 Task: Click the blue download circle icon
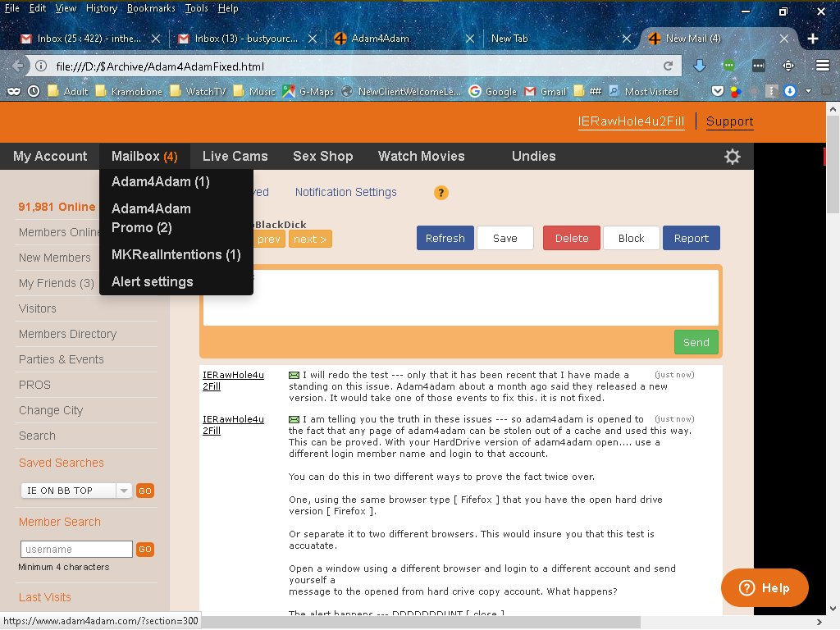coord(790,91)
